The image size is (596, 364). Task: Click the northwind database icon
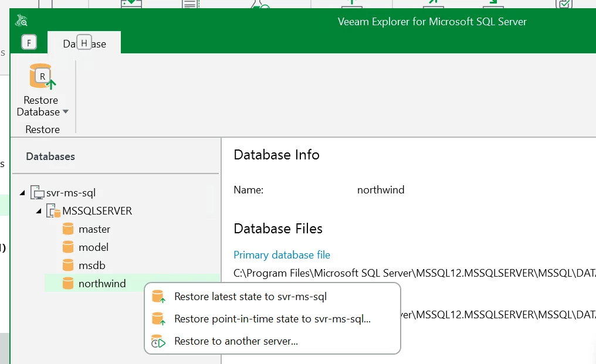(x=67, y=284)
